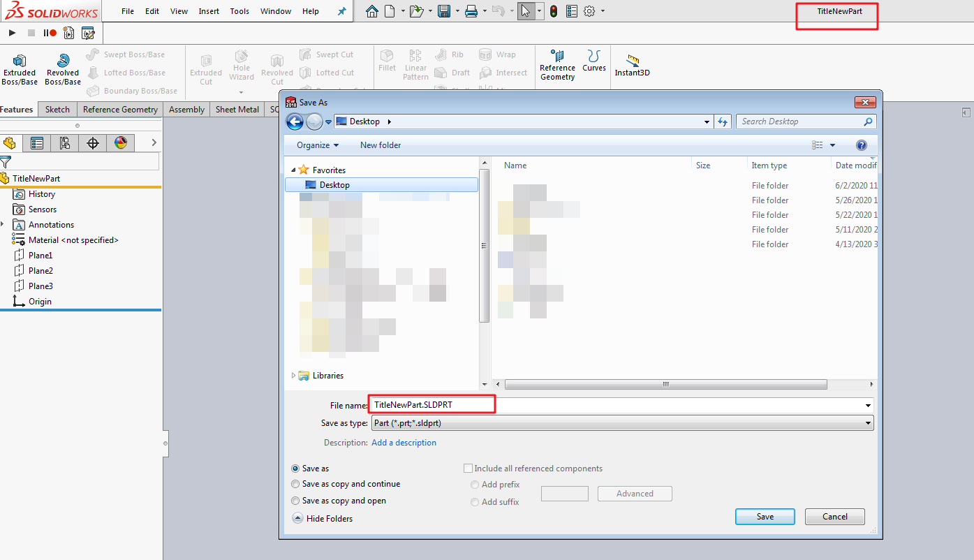Click the Filter funnel icon in the tree

(6, 162)
